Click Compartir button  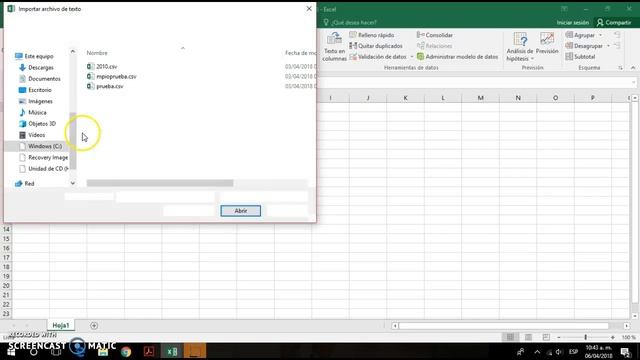coord(614,22)
